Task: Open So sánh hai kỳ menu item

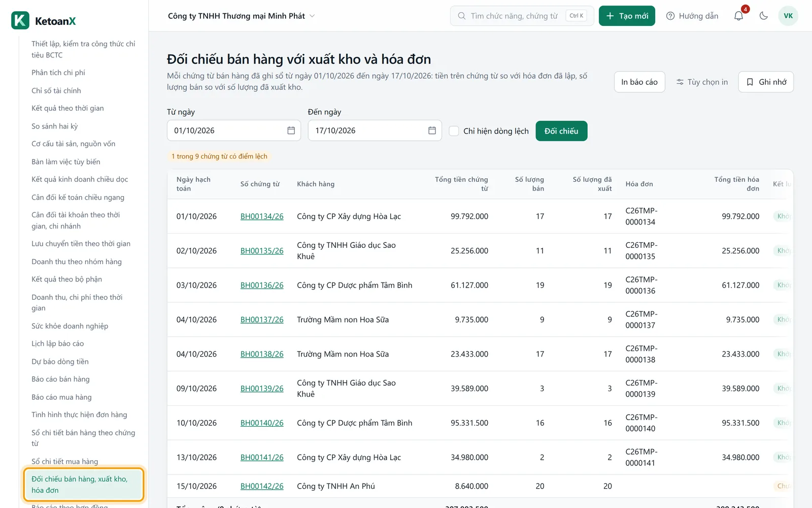Action: coord(54,126)
